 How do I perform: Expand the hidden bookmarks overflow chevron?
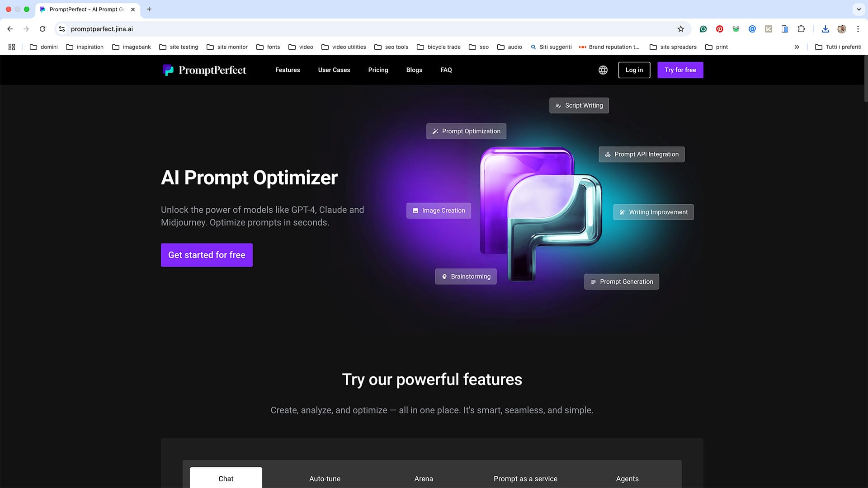point(797,47)
